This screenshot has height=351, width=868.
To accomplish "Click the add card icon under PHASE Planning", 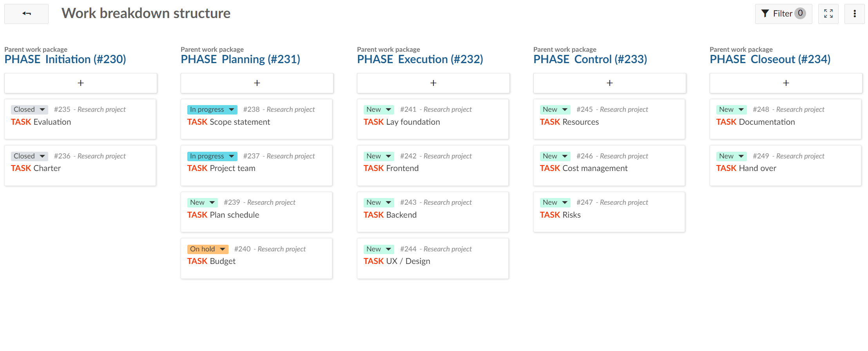I will (257, 83).
